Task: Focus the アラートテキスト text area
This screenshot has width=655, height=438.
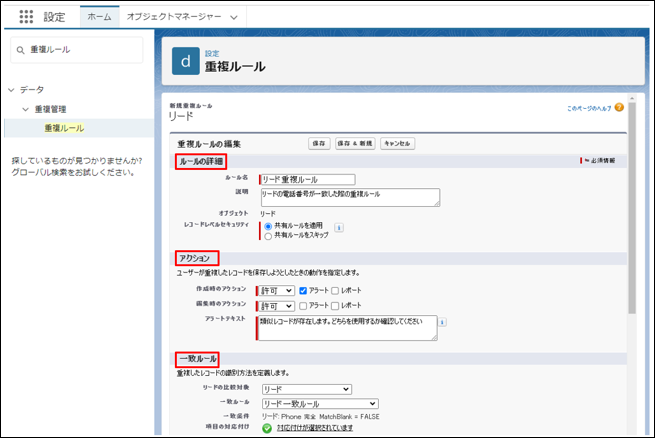Action: pyautogui.click(x=348, y=328)
